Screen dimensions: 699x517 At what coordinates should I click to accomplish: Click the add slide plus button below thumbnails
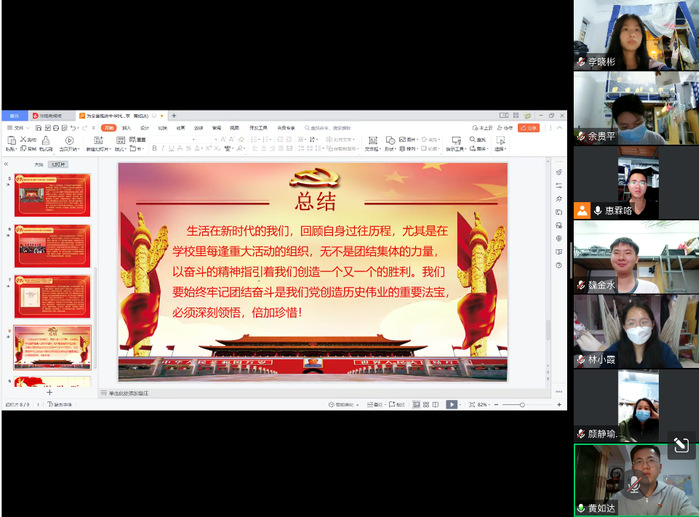click(x=49, y=392)
